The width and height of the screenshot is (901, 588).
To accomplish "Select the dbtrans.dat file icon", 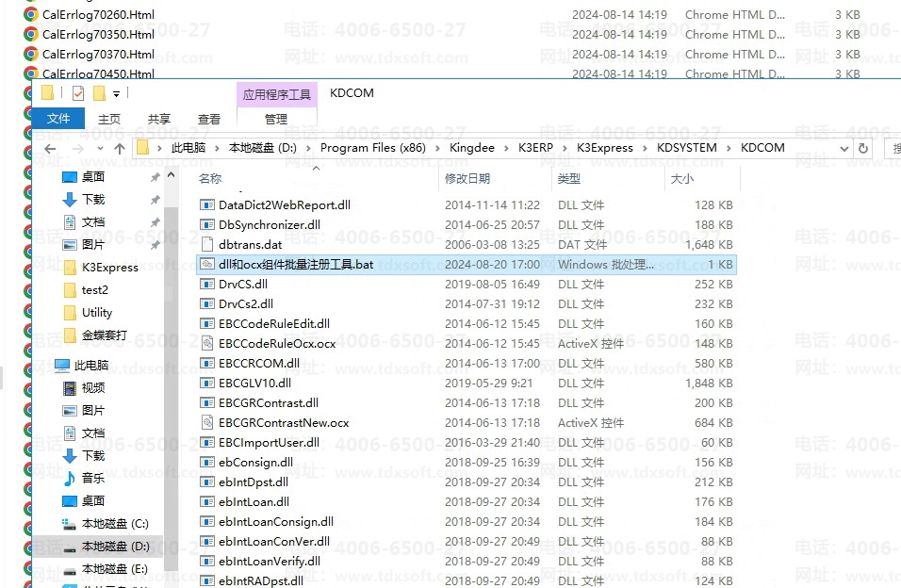I will tap(208, 245).
